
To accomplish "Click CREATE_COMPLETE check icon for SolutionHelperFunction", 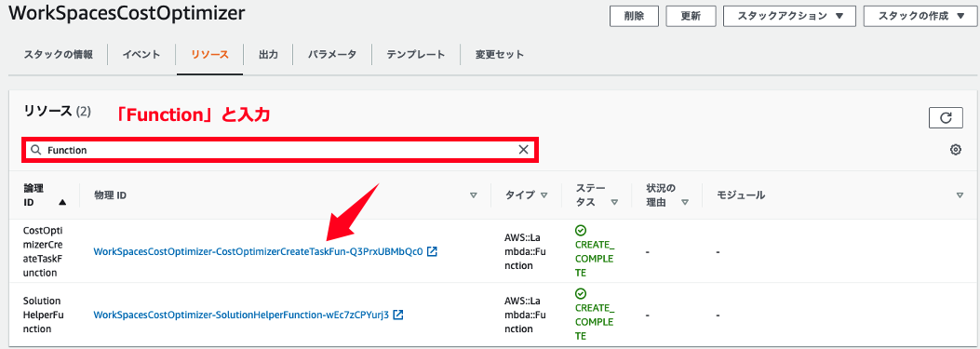I will point(581,294).
